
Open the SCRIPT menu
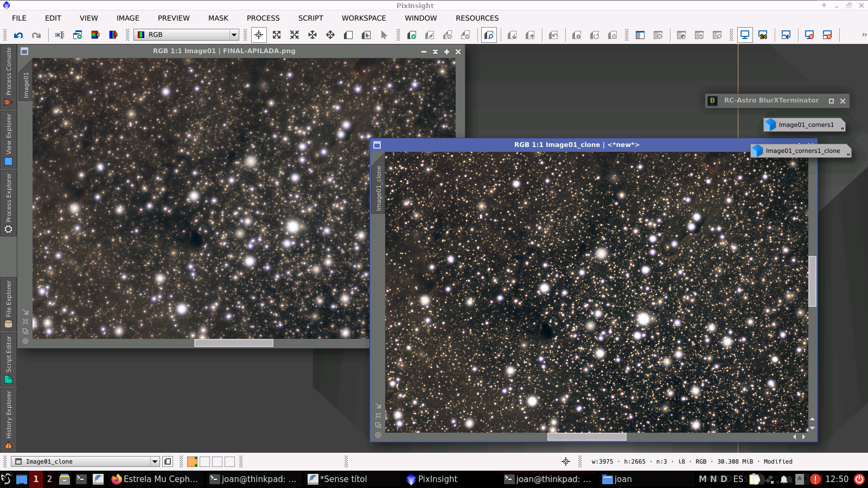[310, 18]
